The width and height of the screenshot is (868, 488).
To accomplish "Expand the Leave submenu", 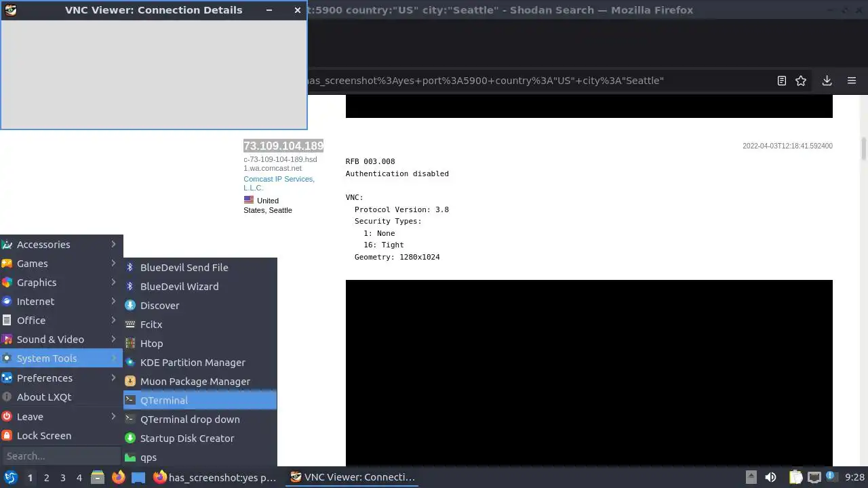I will pos(61,417).
